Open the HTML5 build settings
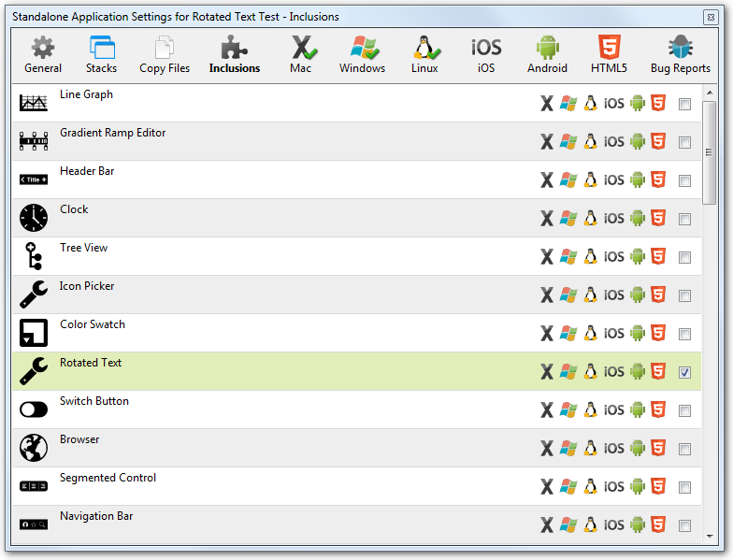Viewport: 733px width, 560px height. 609,54
